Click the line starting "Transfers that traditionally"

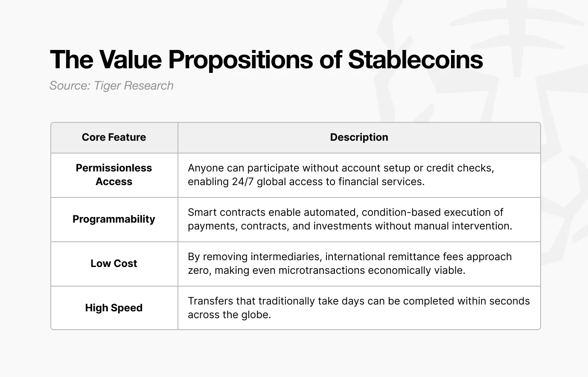(x=358, y=301)
